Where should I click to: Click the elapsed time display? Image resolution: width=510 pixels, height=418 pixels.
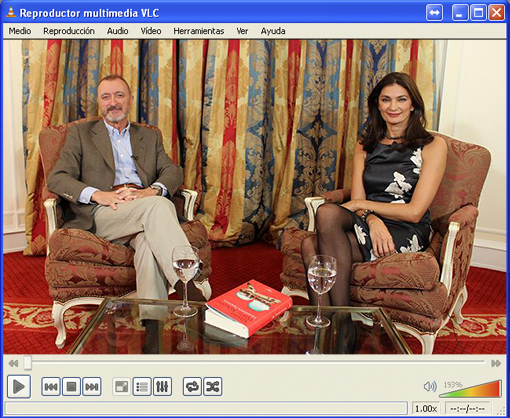point(468,409)
